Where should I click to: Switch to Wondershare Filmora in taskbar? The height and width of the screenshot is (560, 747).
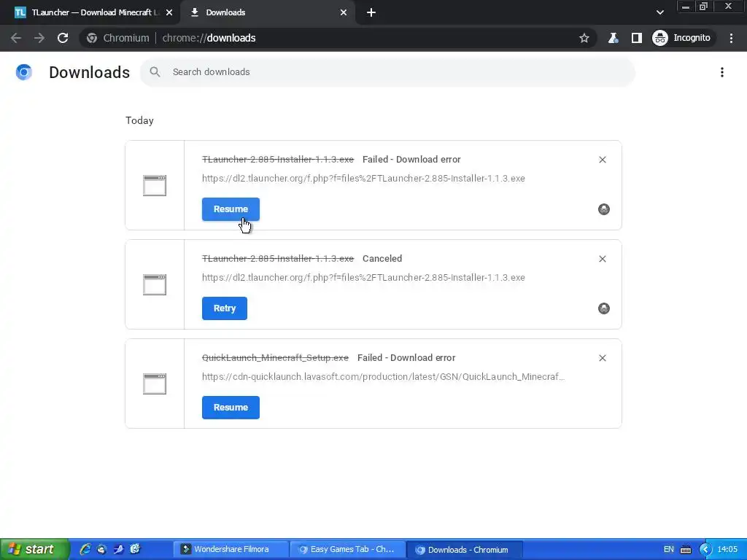point(231,549)
